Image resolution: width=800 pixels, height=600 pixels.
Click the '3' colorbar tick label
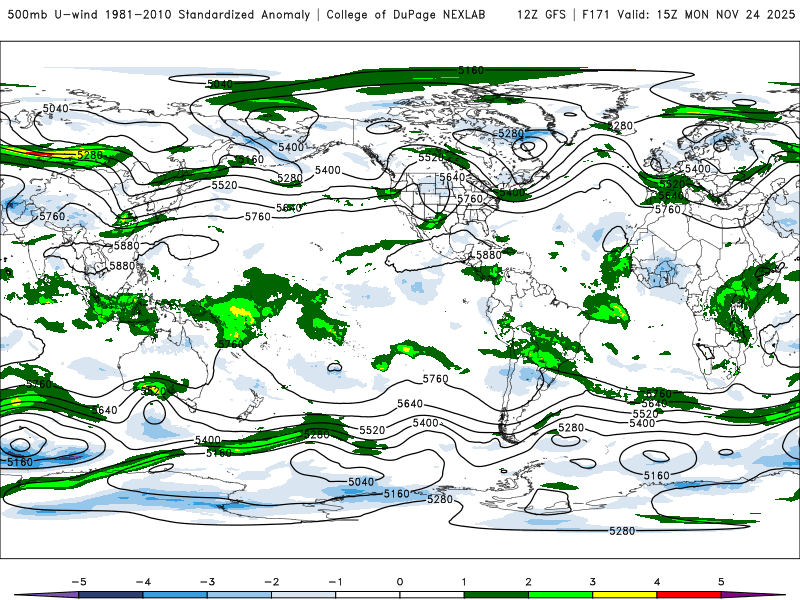pos(592,582)
